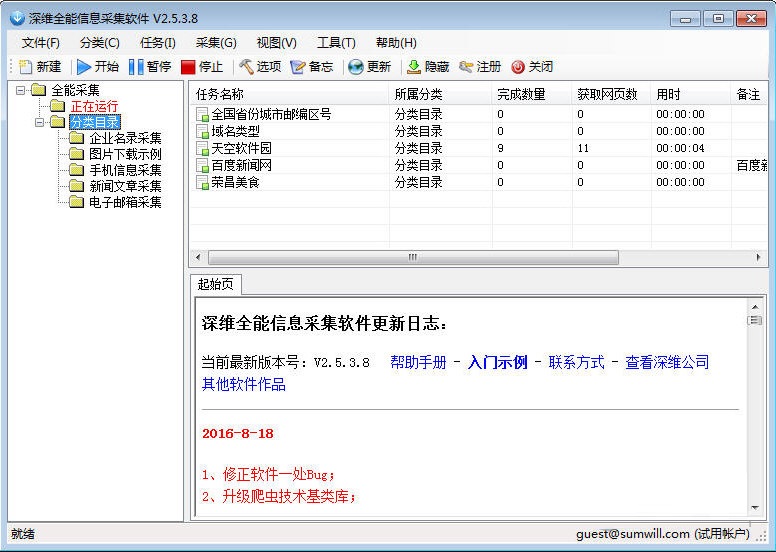776x552 pixels.
Task: Select the 企业名录采集 tree item
Action: tap(125, 138)
